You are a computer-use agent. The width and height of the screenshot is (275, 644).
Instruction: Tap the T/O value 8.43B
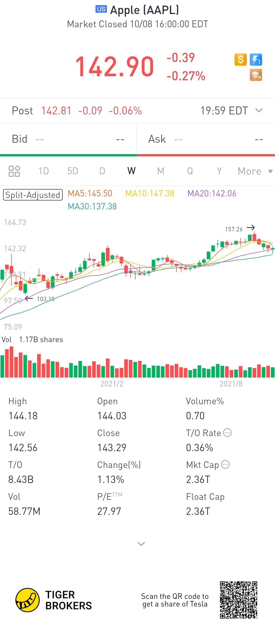(21, 480)
